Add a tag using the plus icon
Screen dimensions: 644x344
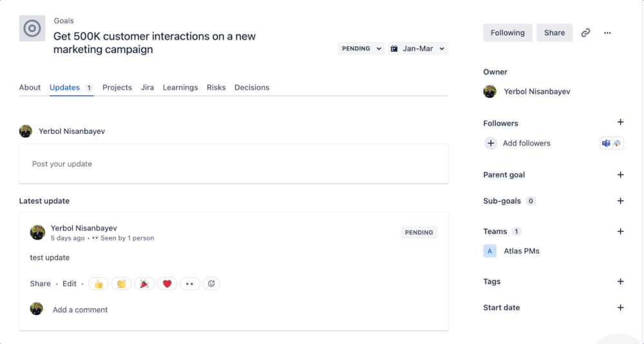[x=620, y=282]
